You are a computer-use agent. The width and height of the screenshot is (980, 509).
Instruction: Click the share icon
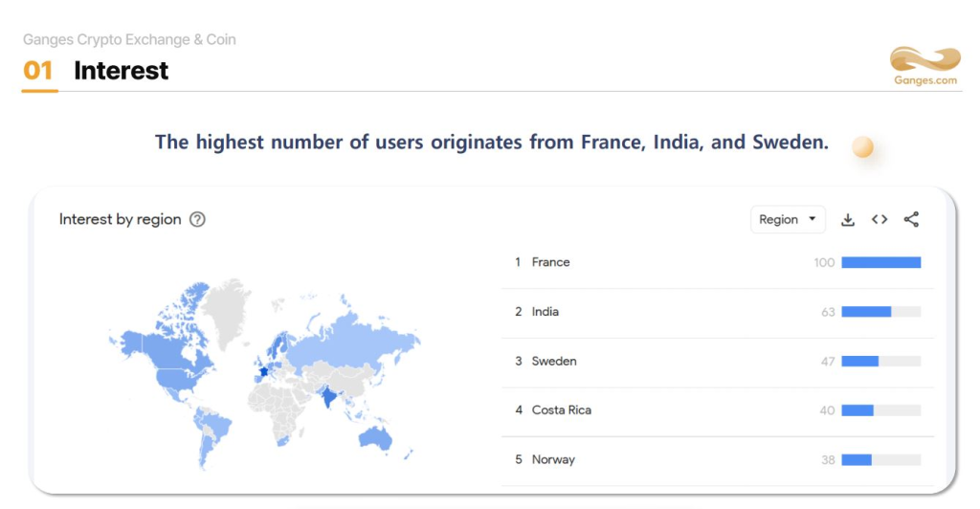point(911,220)
